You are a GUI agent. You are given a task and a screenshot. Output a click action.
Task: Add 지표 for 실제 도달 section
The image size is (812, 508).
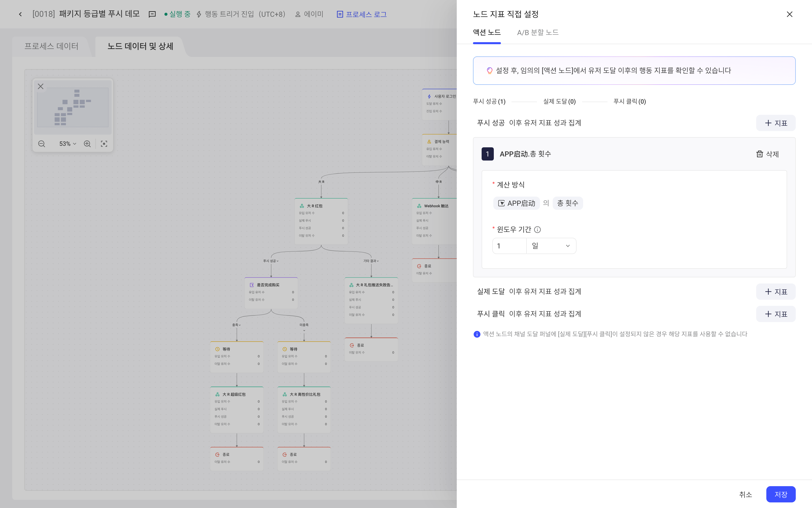775,292
